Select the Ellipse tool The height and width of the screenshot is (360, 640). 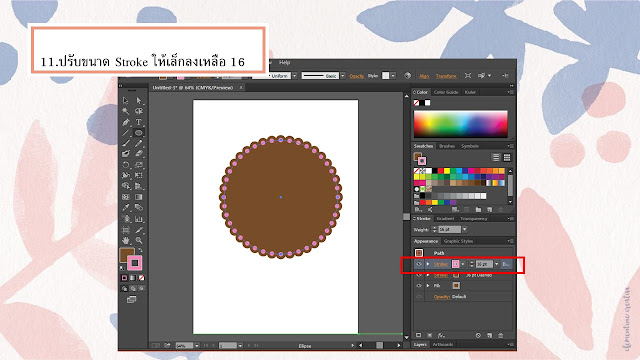pyautogui.click(x=139, y=133)
